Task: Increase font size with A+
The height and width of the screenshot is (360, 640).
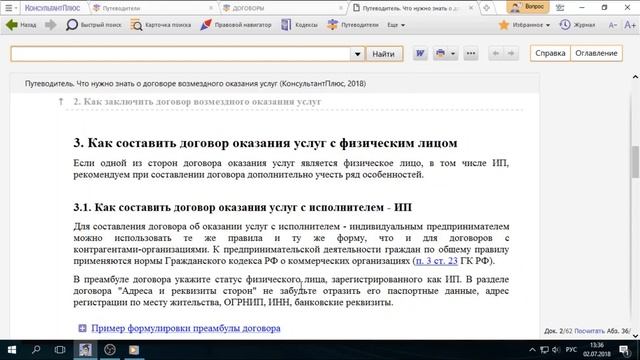Action: pos(630,25)
